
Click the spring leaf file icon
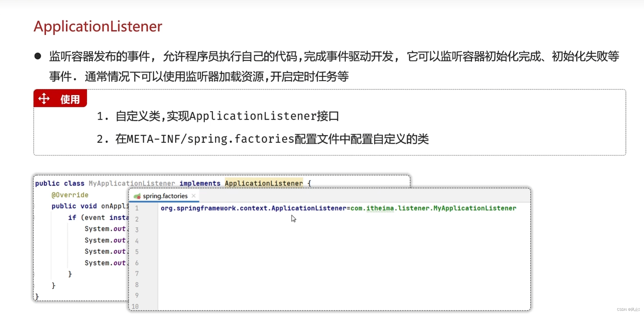[x=137, y=196]
